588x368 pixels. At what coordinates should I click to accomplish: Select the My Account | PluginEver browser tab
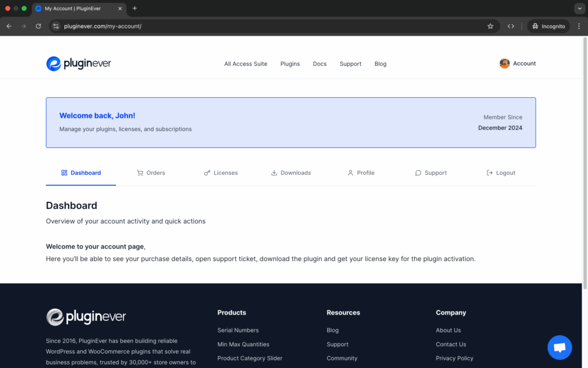[x=79, y=9]
